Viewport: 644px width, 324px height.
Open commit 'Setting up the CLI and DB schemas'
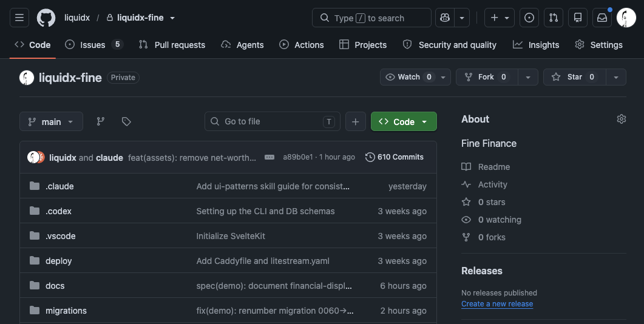coord(265,211)
